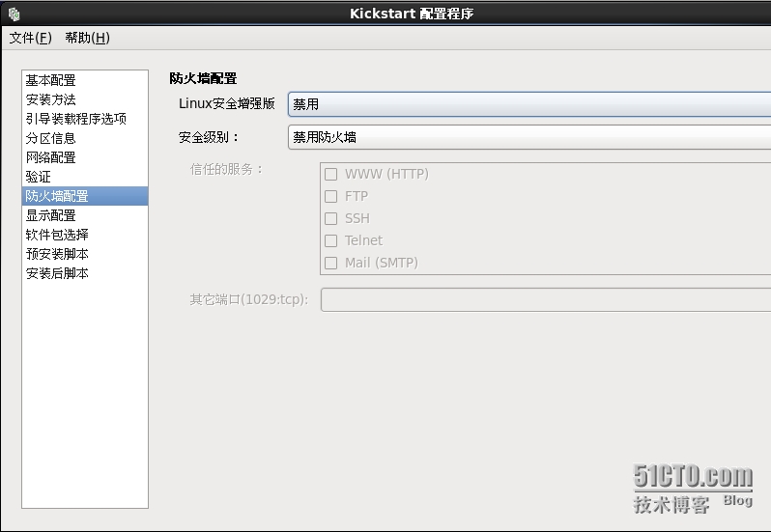Click the Kickstart window icon in title bar

(14, 14)
